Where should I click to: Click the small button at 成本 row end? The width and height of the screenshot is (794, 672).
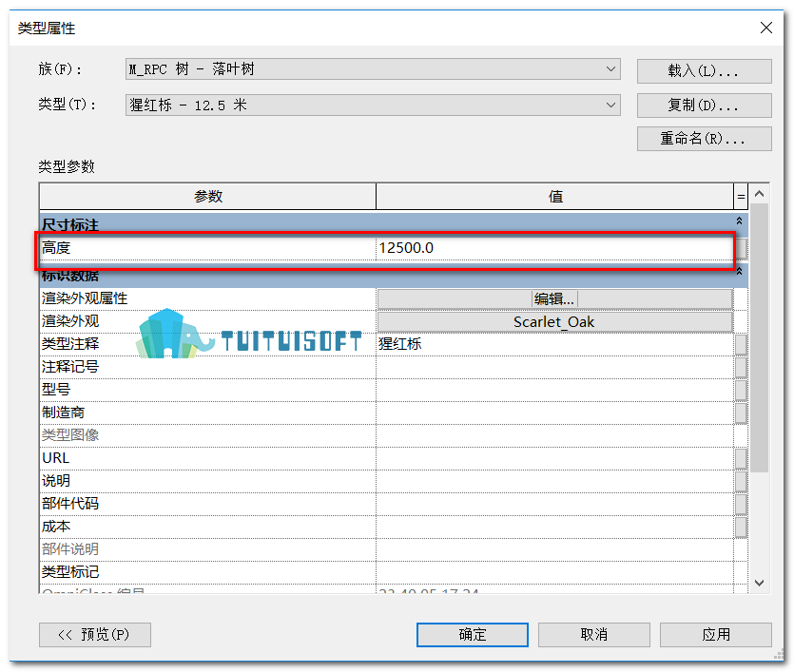click(741, 527)
